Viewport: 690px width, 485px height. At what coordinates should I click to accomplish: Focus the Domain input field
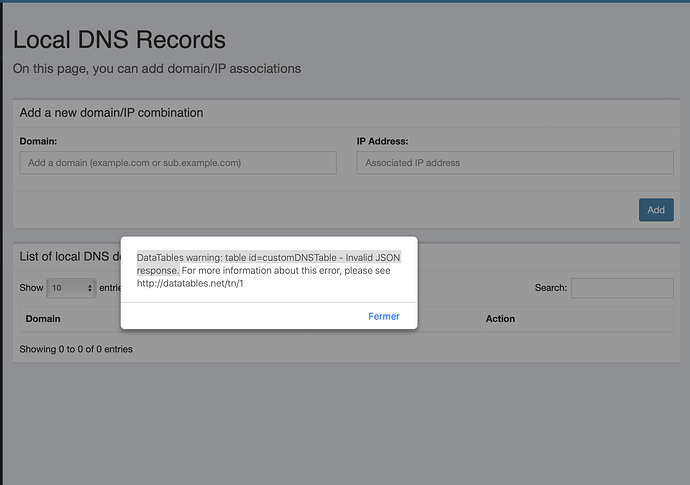click(178, 163)
